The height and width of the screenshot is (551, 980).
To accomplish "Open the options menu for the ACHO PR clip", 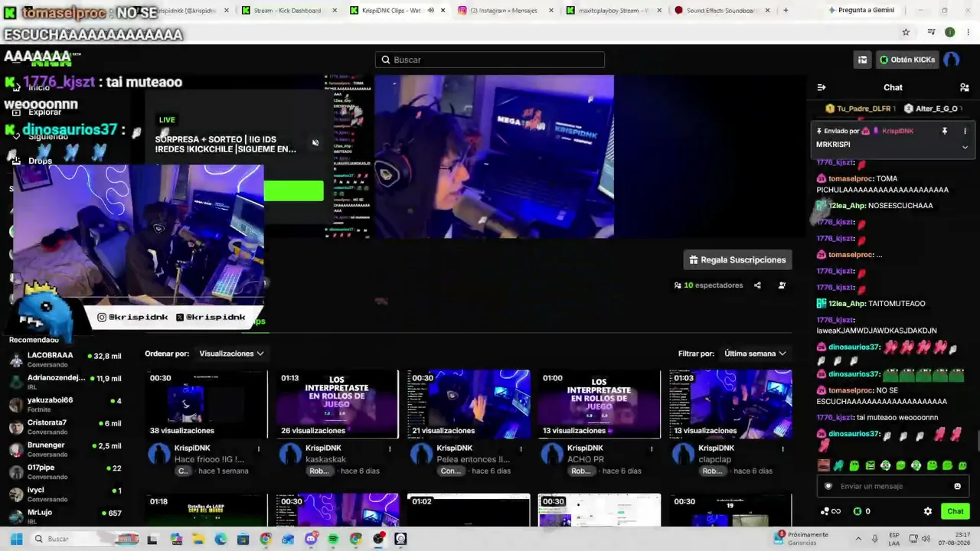I will click(652, 448).
